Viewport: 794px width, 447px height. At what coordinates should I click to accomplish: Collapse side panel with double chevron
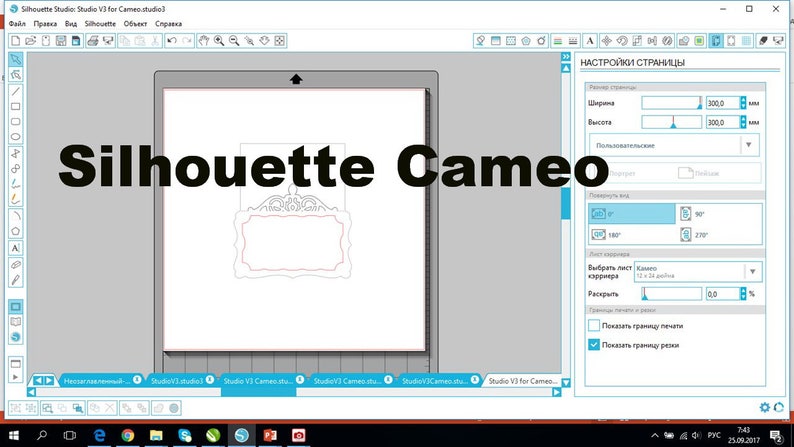pyautogui.click(x=566, y=57)
